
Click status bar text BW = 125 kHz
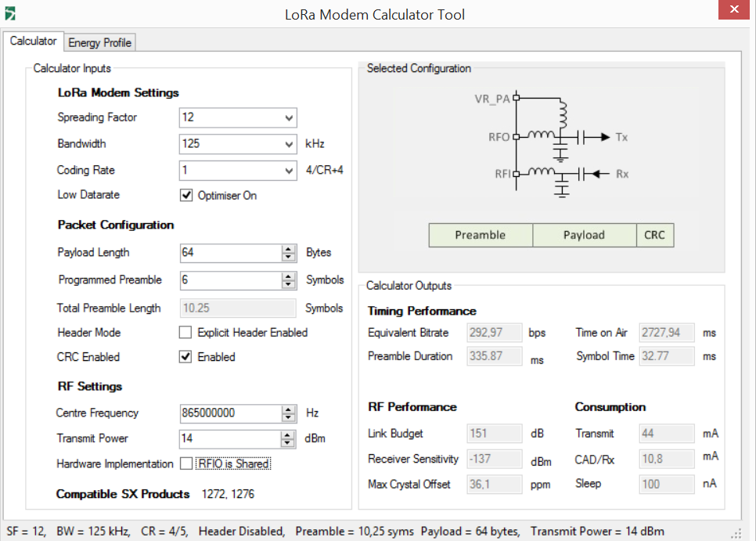[93, 532]
